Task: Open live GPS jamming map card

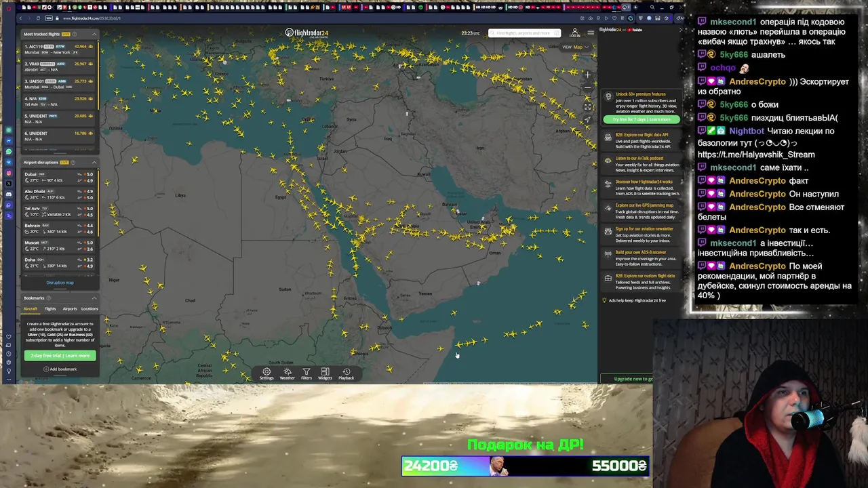Action: point(641,211)
